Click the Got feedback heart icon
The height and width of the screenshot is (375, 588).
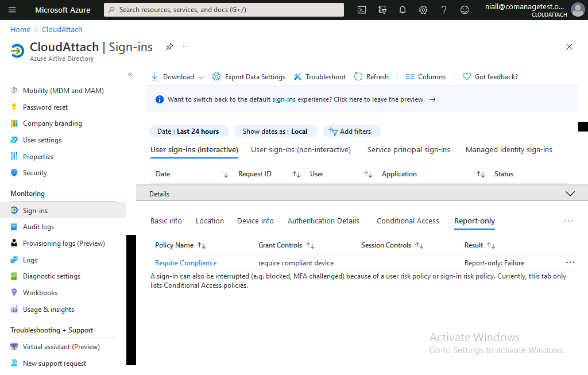466,76
